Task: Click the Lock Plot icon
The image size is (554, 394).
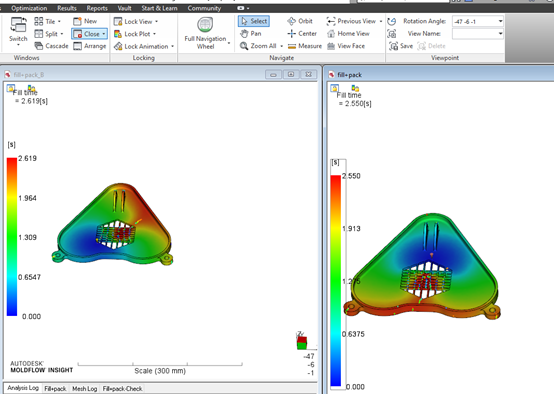Action: [x=118, y=34]
